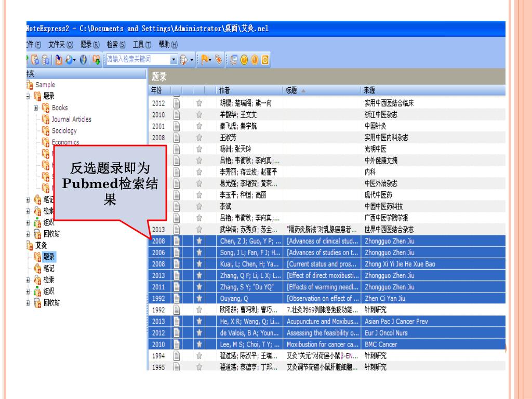Viewport: 532px width, 399px height.
Task: Click the orange flag marker icon
Action: click(205, 60)
